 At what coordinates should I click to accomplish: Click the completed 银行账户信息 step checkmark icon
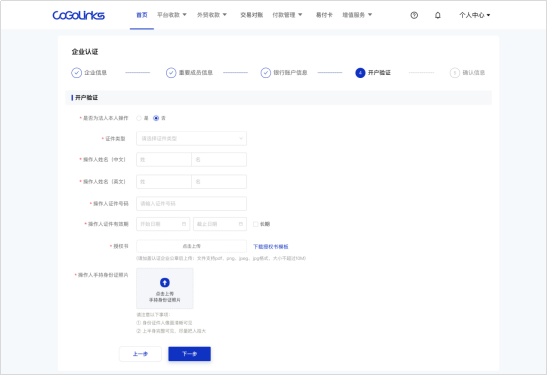265,73
